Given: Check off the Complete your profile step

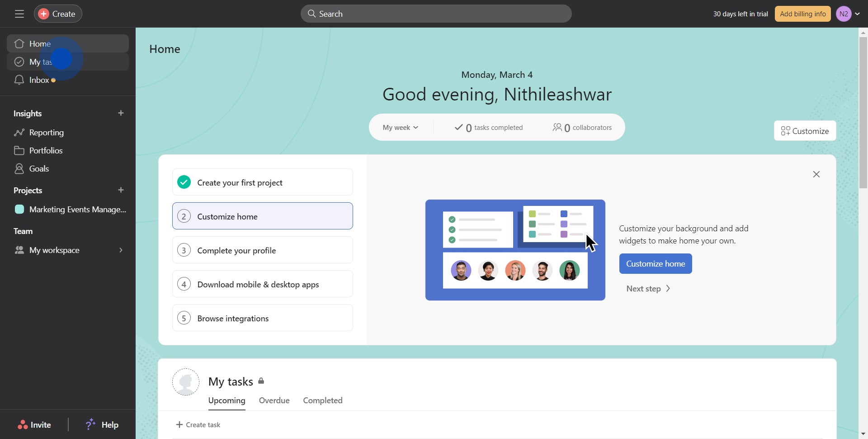Looking at the screenshot, I should [x=184, y=250].
